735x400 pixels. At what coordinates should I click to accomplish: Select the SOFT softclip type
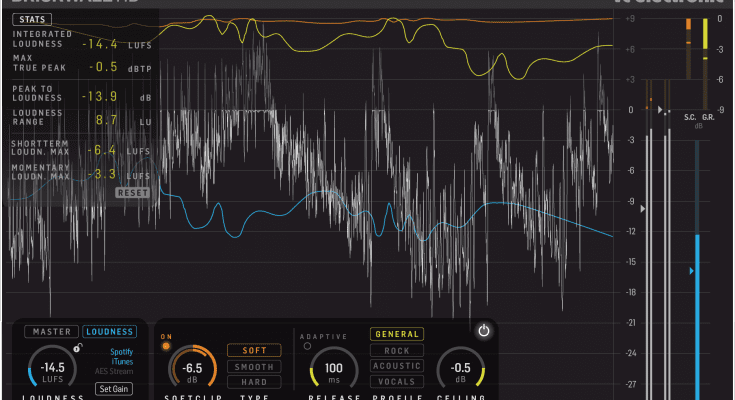[x=254, y=350]
